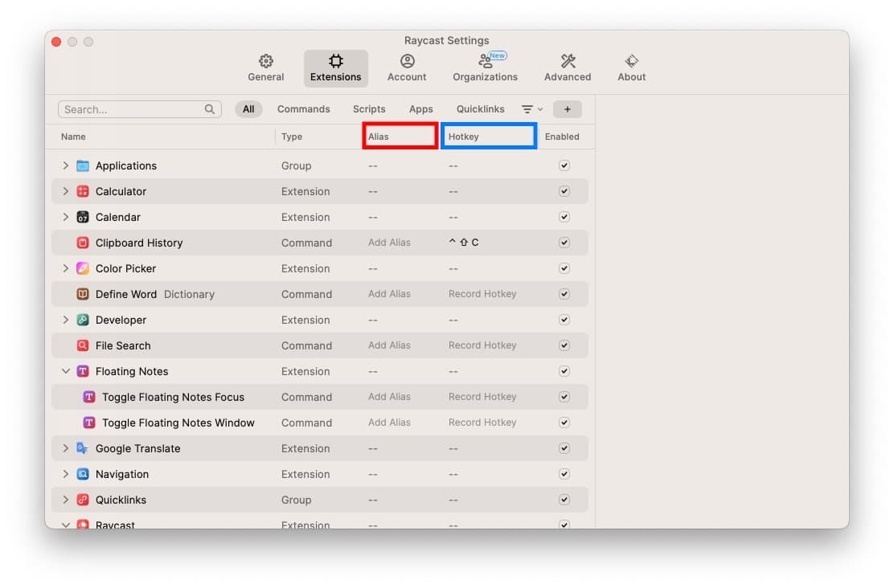The image size is (894, 588).
Task: Add an alias for Define Word
Action: click(389, 294)
